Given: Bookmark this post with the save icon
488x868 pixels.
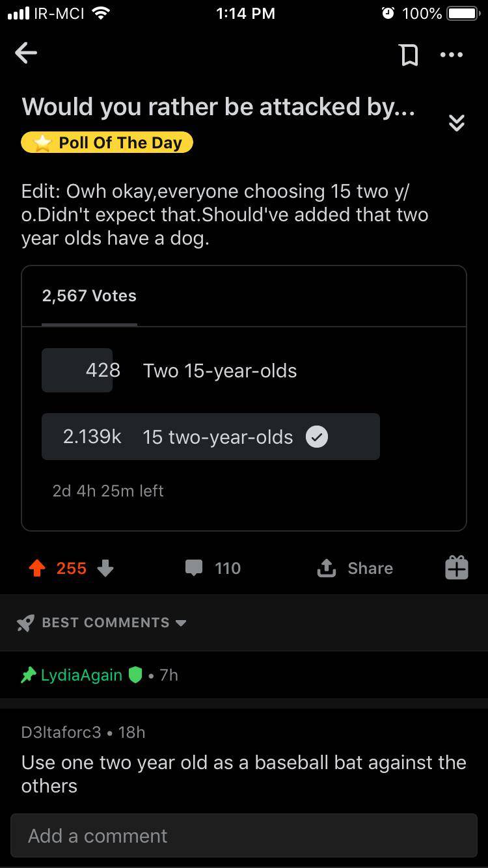Looking at the screenshot, I should (x=409, y=55).
